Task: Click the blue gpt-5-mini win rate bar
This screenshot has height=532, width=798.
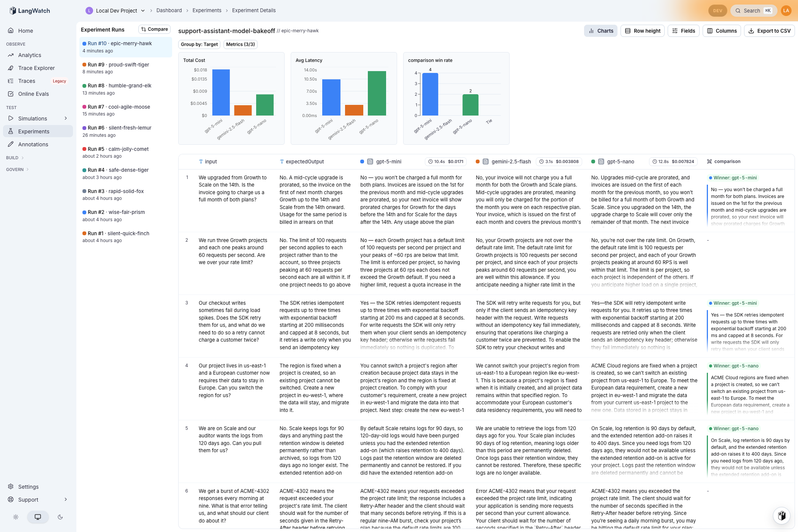Action: pos(430,94)
